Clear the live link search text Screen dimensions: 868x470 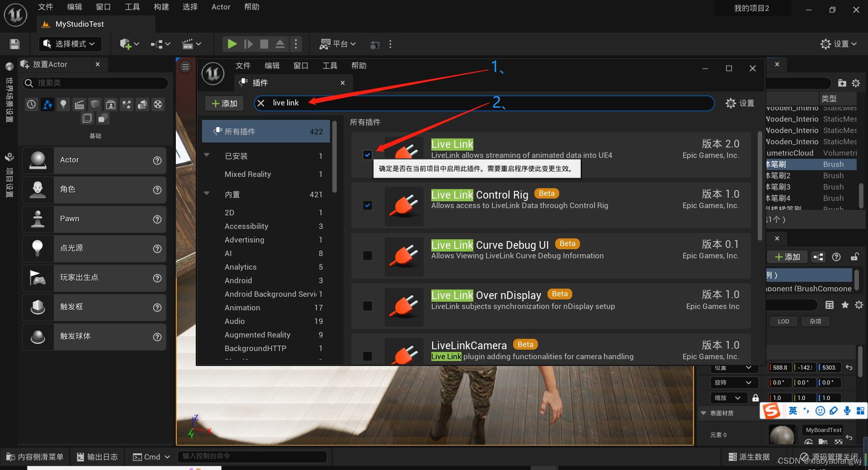pos(261,103)
